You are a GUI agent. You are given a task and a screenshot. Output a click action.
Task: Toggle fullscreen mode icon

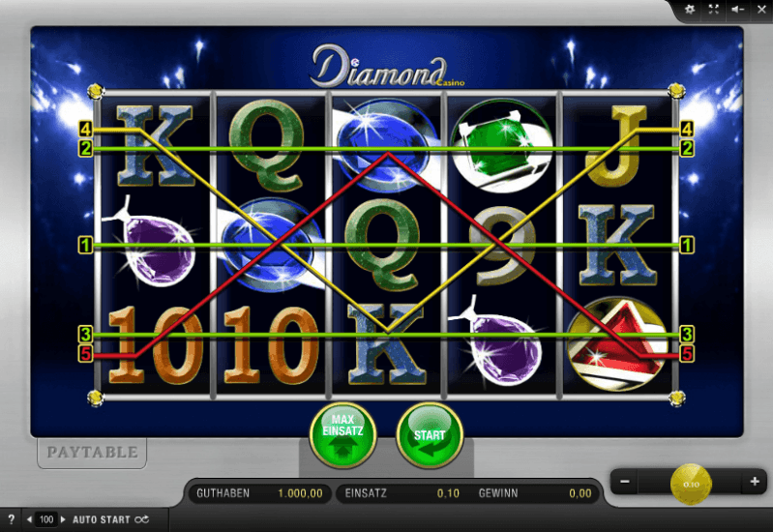tap(713, 9)
